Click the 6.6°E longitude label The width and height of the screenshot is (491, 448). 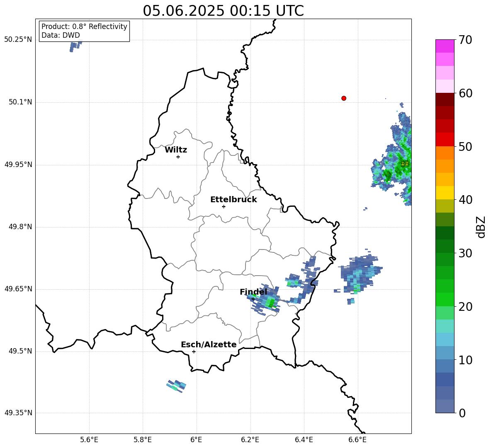click(357, 440)
